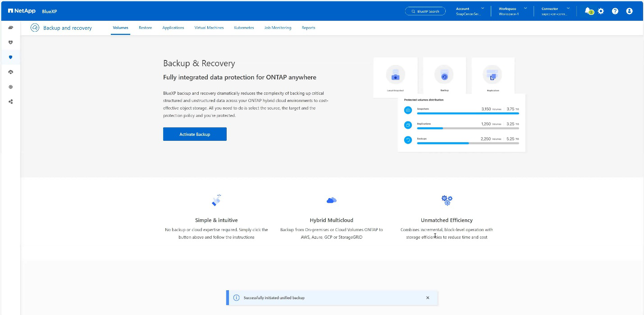This screenshot has height=315, width=644.
Task: Click the Local Snapshot camera icon
Action: pyautogui.click(x=395, y=74)
